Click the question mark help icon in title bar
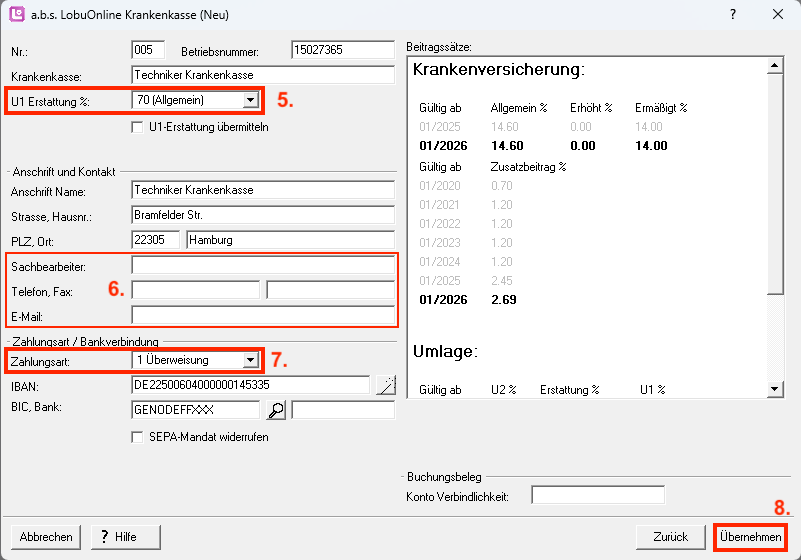The height and width of the screenshot is (560, 801). [x=732, y=14]
